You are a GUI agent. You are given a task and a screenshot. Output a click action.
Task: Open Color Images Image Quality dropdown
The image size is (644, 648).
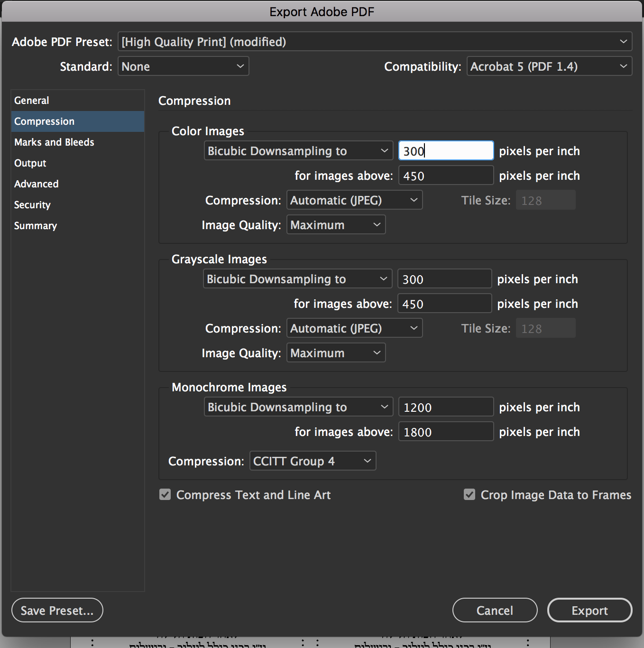(x=336, y=225)
